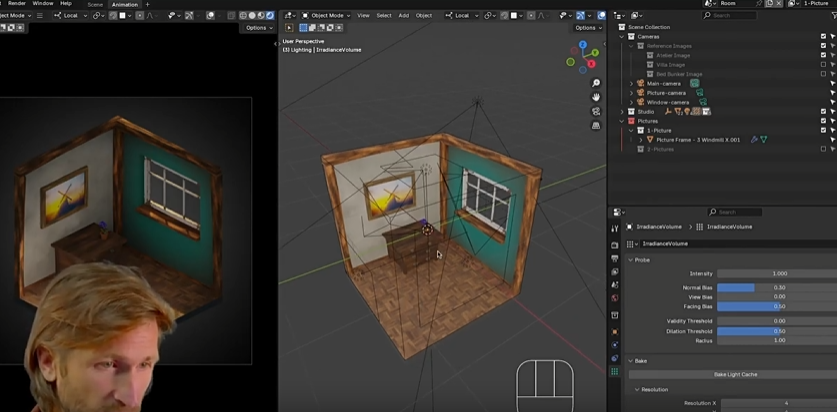
Task: Click the zoom magnifier icon in the viewport
Action: point(596,83)
